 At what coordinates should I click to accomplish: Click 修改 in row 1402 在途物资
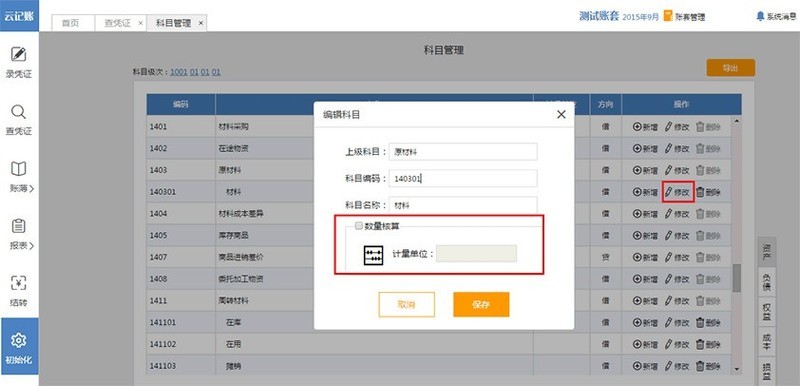click(x=677, y=148)
